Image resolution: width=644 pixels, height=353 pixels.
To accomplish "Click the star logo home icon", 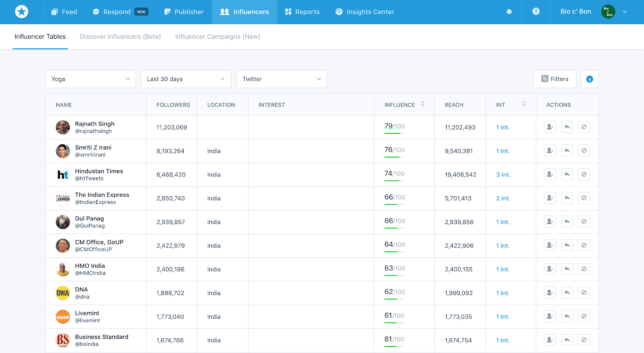I will point(22,12).
